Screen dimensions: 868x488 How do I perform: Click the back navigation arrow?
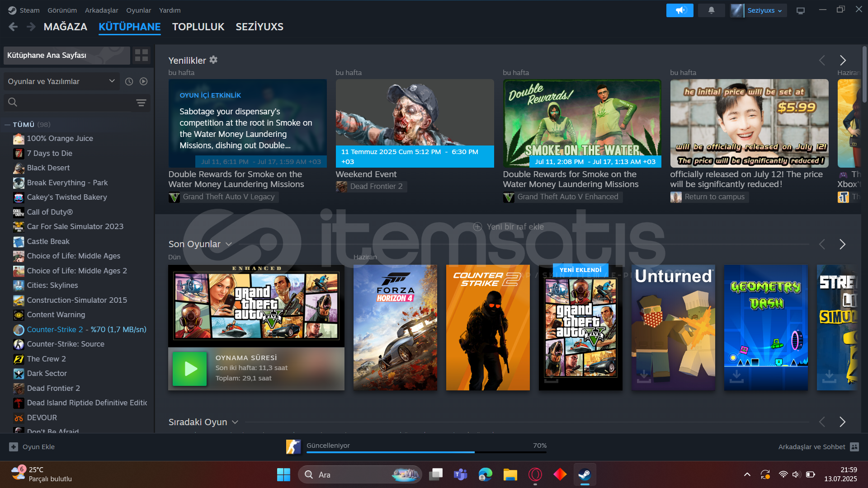pyautogui.click(x=13, y=27)
